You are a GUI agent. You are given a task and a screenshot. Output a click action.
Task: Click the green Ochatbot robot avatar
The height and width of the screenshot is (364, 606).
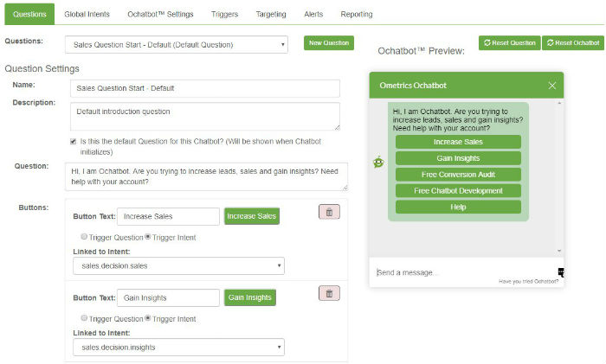tap(378, 163)
